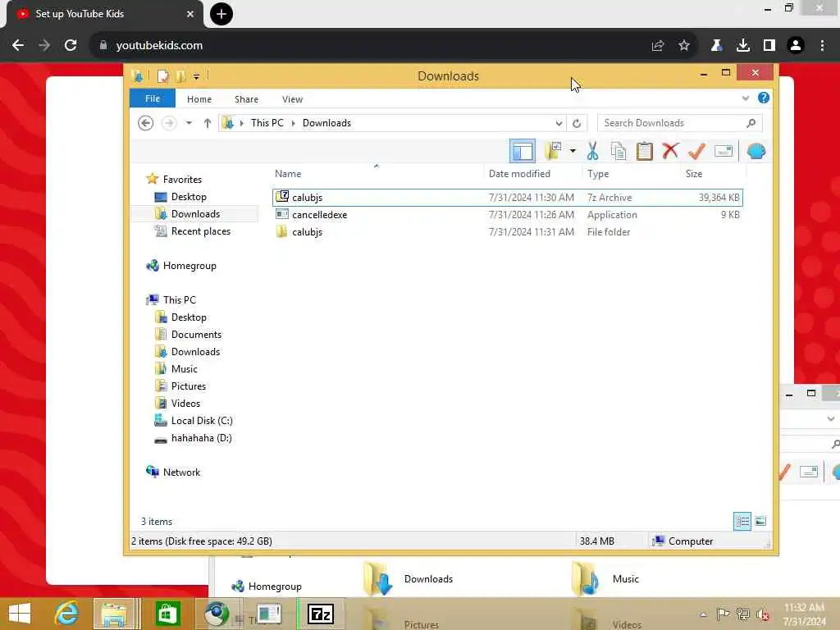Launch Internet Explorer from taskbar
Screen dimensions: 840x630
[66, 614]
